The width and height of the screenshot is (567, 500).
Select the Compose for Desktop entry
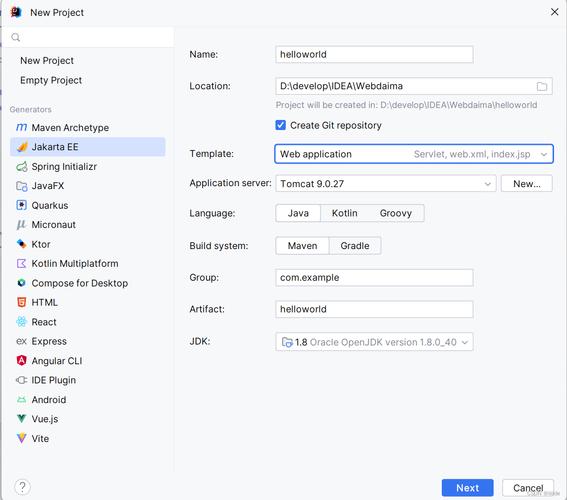coord(88,283)
